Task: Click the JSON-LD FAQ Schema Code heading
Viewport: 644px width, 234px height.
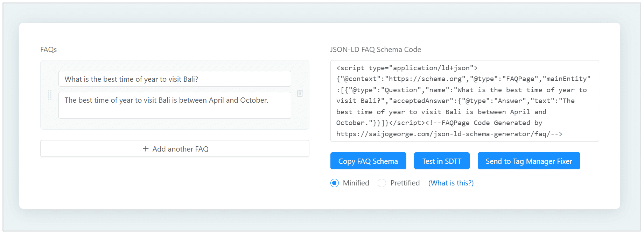Action: click(x=376, y=49)
